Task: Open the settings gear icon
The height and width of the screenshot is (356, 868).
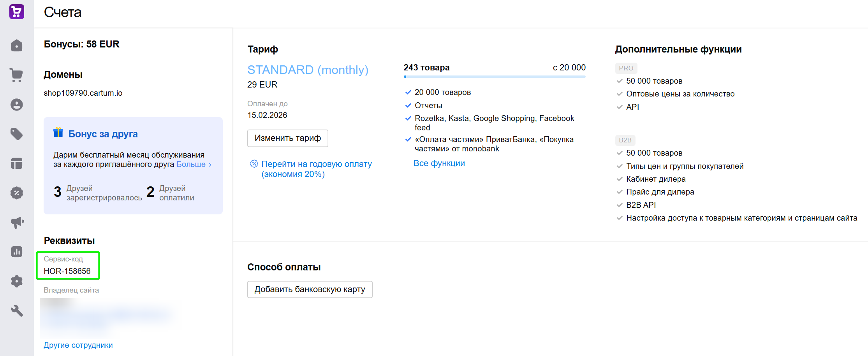Action: [x=17, y=281]
